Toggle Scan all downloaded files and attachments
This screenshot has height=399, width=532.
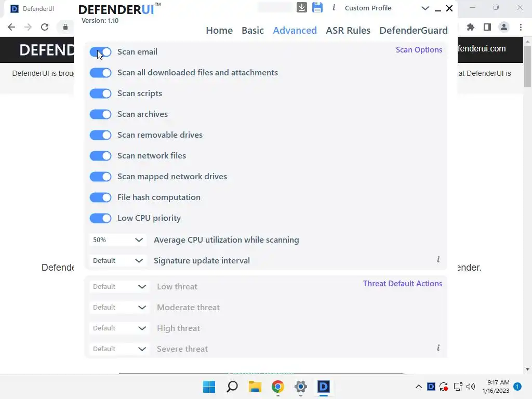click(x=100, y=73)
